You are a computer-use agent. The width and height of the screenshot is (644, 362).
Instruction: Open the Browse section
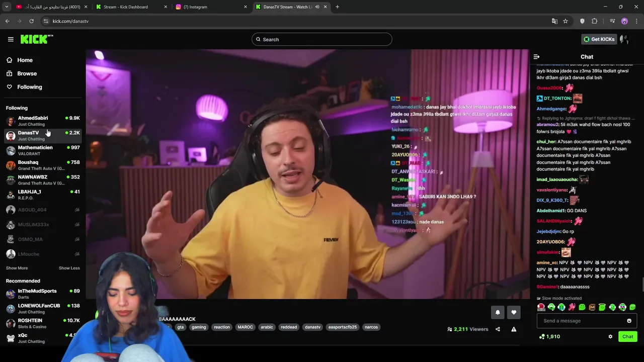coord(27,73)
